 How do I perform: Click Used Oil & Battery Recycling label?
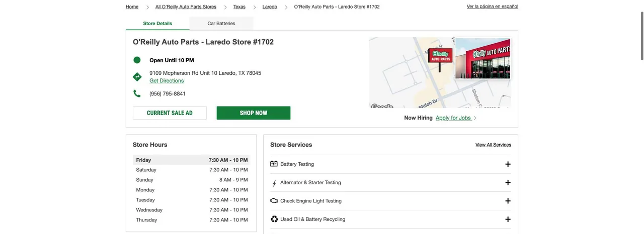313,219
